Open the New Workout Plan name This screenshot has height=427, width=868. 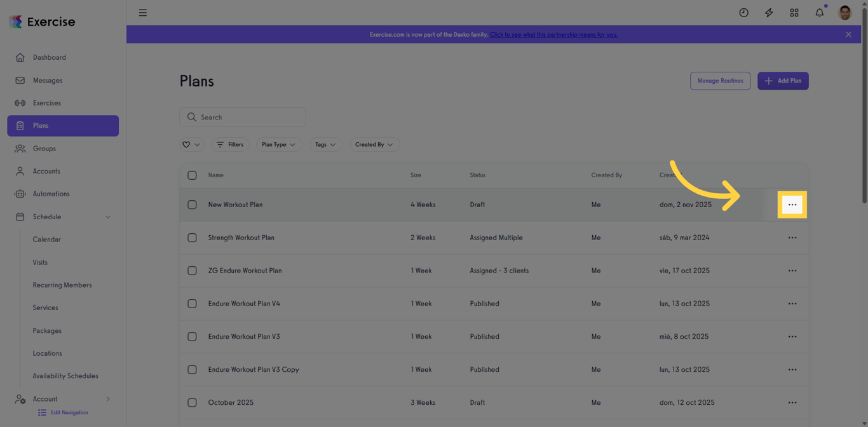pos(235,205)
